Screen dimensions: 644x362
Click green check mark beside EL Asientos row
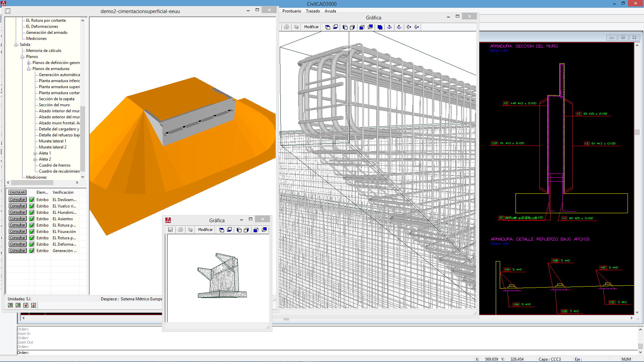tap(32, 219)
